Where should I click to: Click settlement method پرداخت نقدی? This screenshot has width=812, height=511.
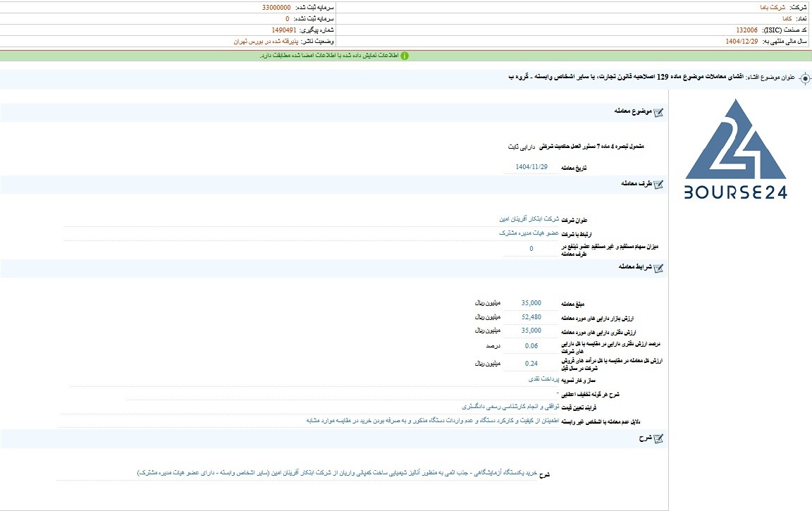pos(543,379)
